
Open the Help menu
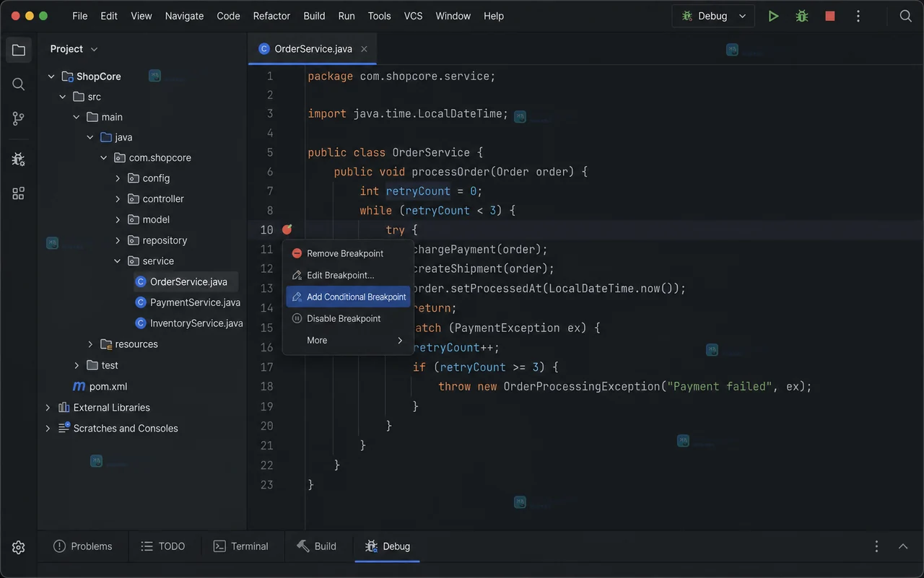click(x=494, y=16)
